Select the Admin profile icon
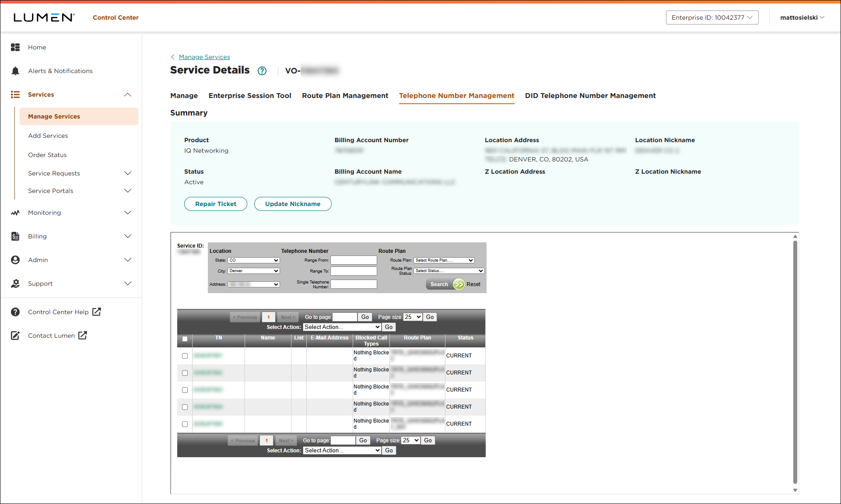 coord(15,259)
